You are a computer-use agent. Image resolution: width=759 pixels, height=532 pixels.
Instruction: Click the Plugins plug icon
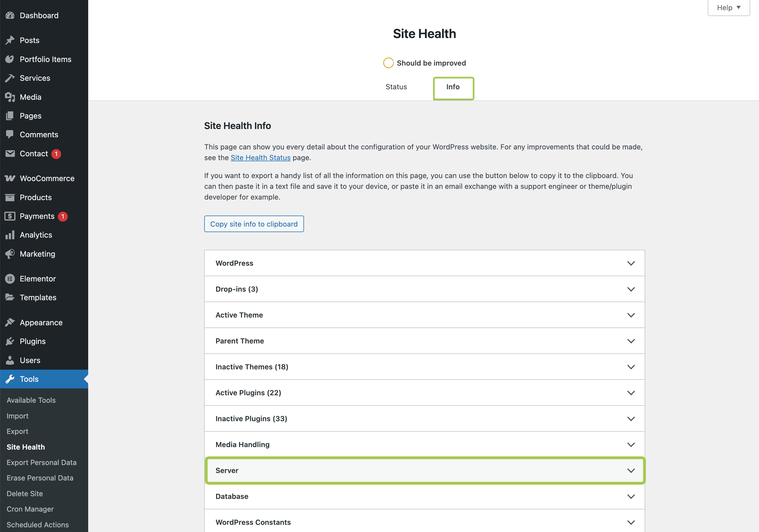(10, 341)
